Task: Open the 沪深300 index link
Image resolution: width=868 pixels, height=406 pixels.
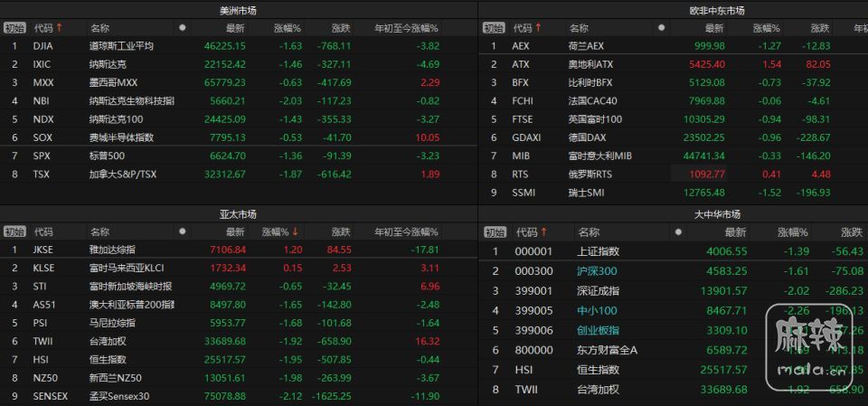Action: [597, 271]
